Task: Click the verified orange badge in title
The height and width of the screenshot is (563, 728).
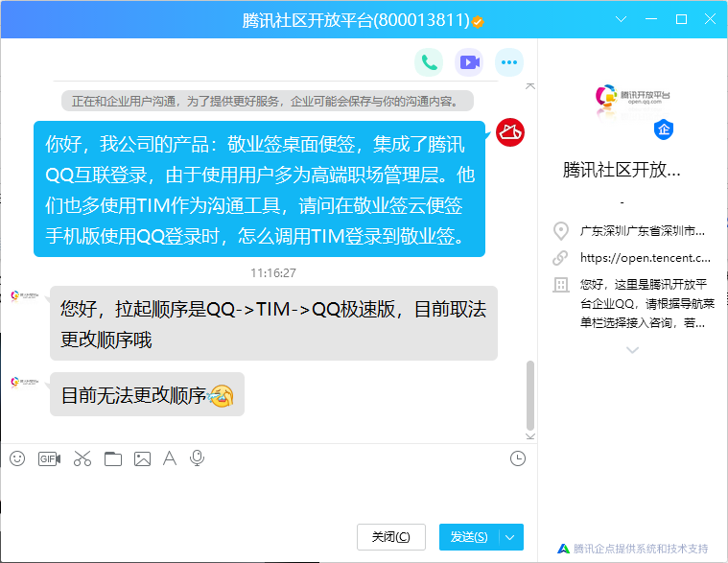Action: coord(478,21)
